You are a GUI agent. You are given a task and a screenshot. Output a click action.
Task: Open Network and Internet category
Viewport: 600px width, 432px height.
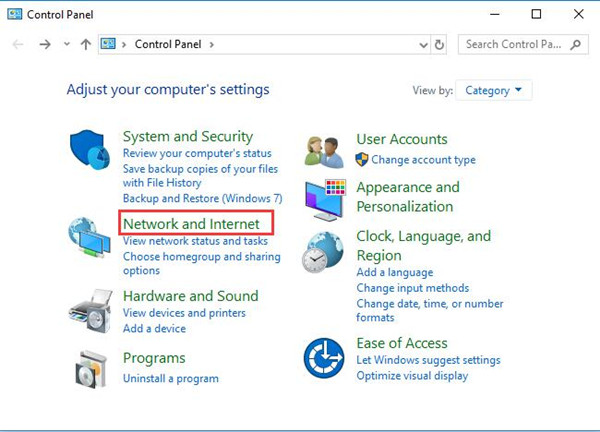point(191,224)
